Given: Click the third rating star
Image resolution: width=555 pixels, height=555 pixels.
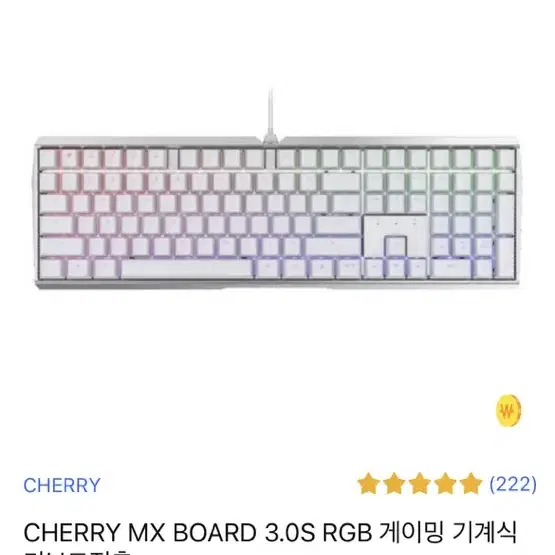Looking at the screenshot, I should tap(420, 484).
